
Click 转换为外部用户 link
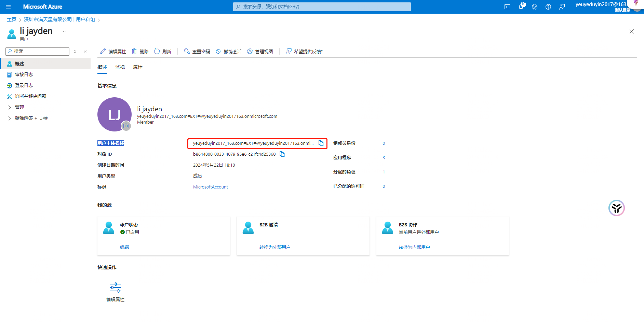click(x=275, y=247)
